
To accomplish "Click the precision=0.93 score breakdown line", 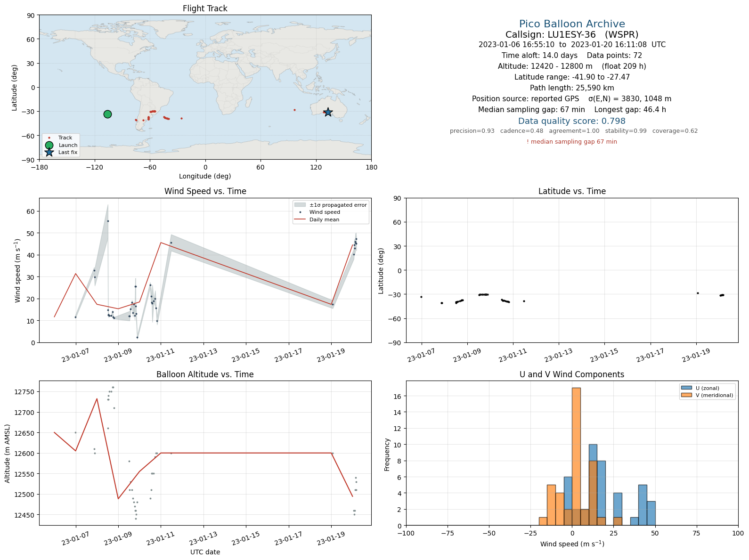I will [574, 131].
